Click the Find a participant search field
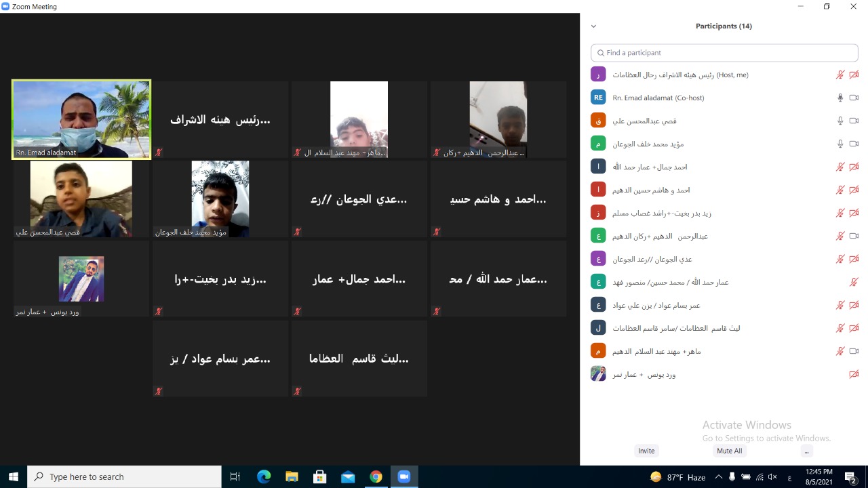Viewport: 868px width, 488px height. (724, 52)
